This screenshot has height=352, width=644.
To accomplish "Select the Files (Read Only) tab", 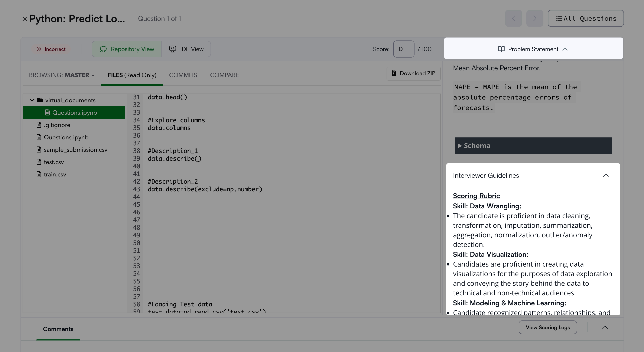I will [132, 75].
